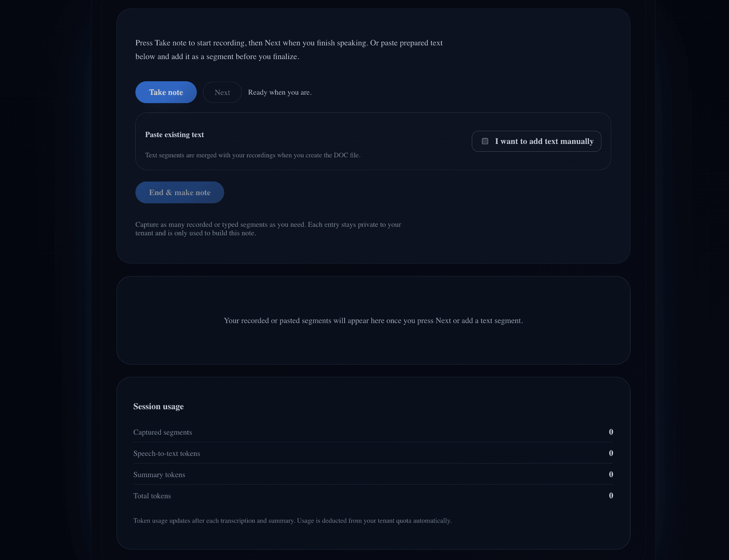Click the zero next to Captured segments
729x560 pixels.
[611, 432]
